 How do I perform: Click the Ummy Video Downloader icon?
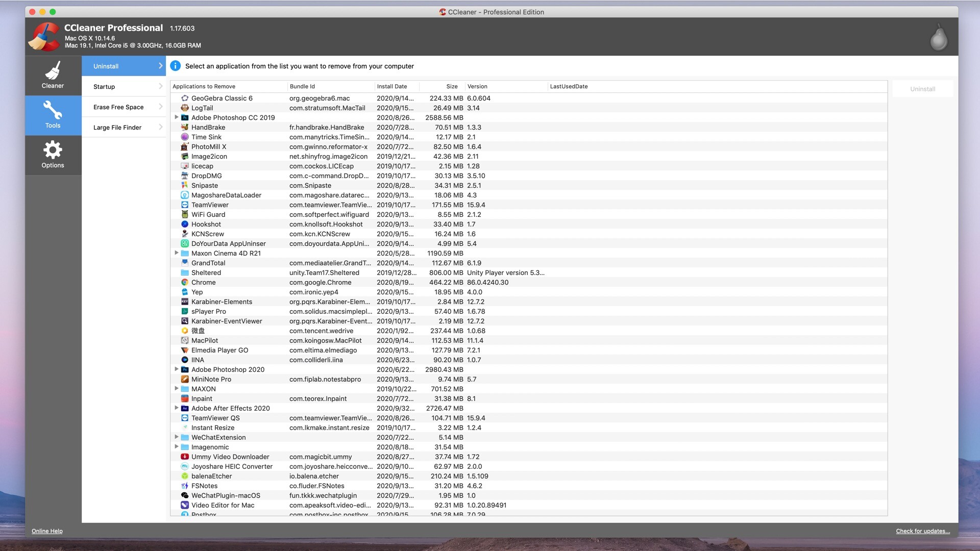(185, 457)
